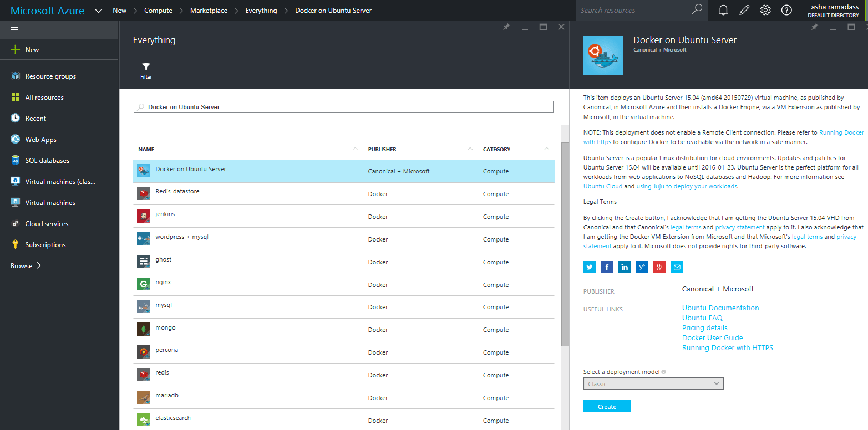Open Resource groups cube icon

pos(15,76)
